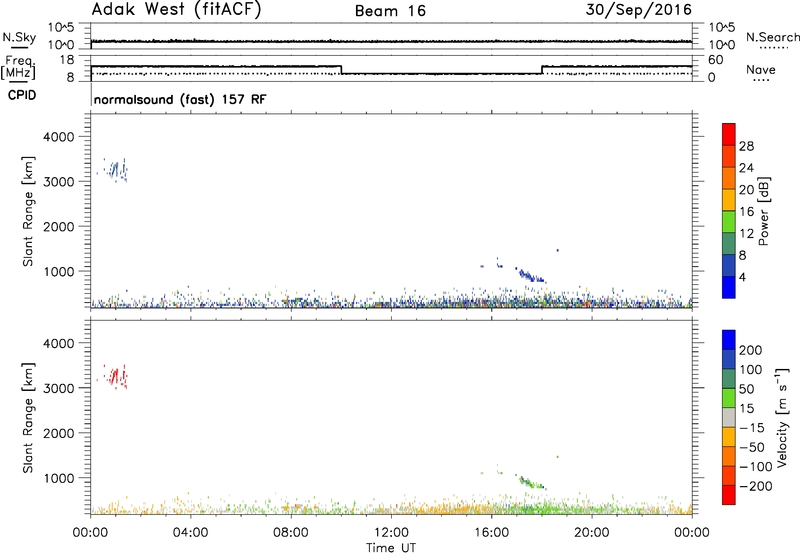Select the Power colorbar segment between 8 and 12
800x554 pixels.
point(729,243)
